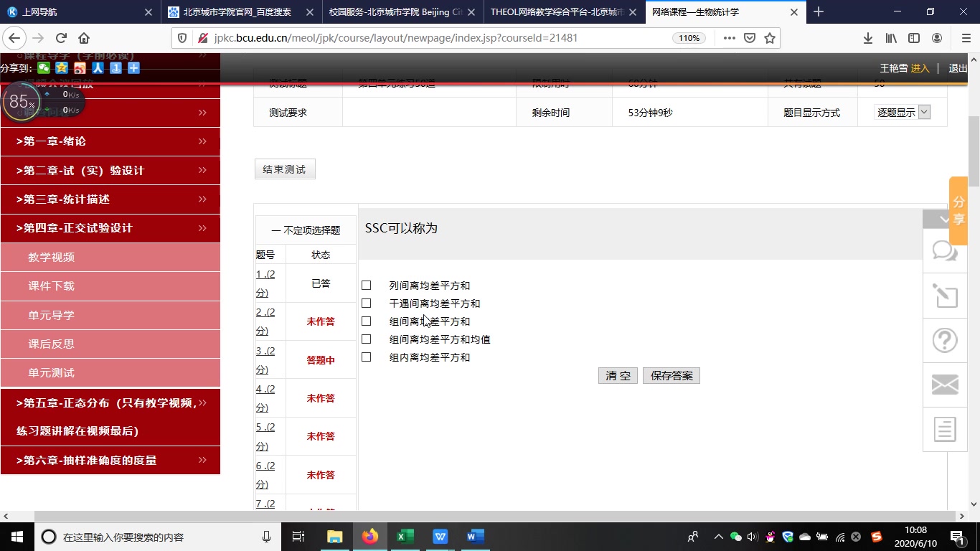Jump to question 1 link

265,283
